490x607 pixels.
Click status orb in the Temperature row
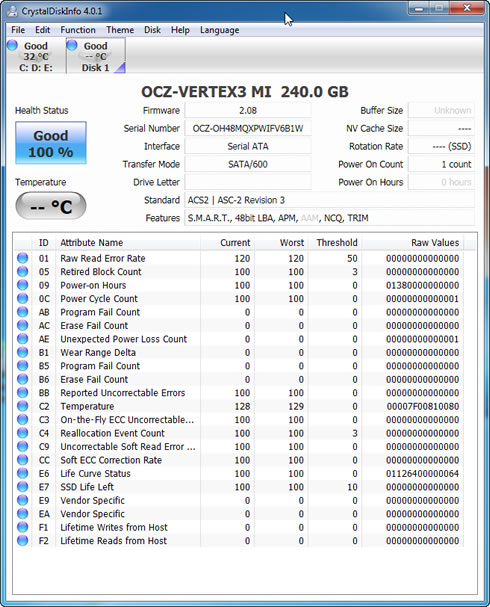pos(23,406)
